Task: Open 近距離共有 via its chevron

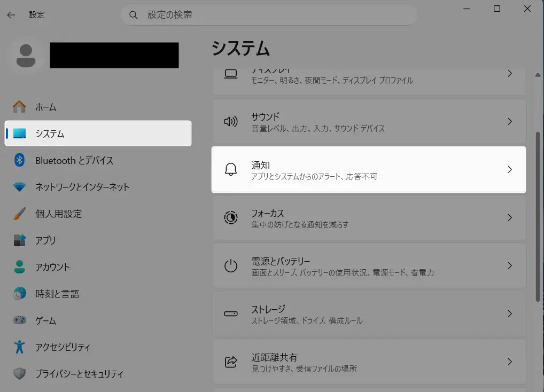Action: point(510,362)
